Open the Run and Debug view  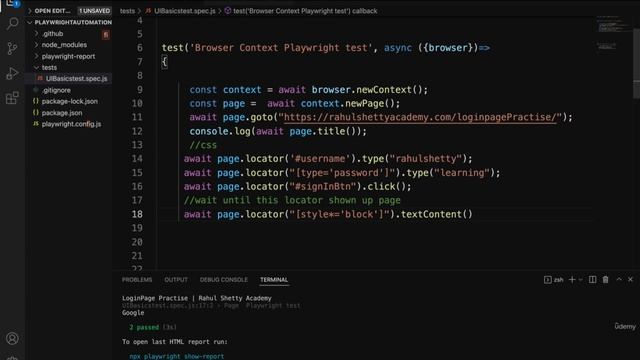click(13, 73)
